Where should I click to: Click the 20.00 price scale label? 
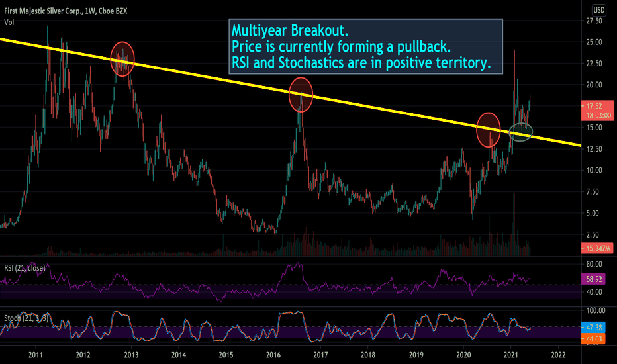(x=594, y=85)
